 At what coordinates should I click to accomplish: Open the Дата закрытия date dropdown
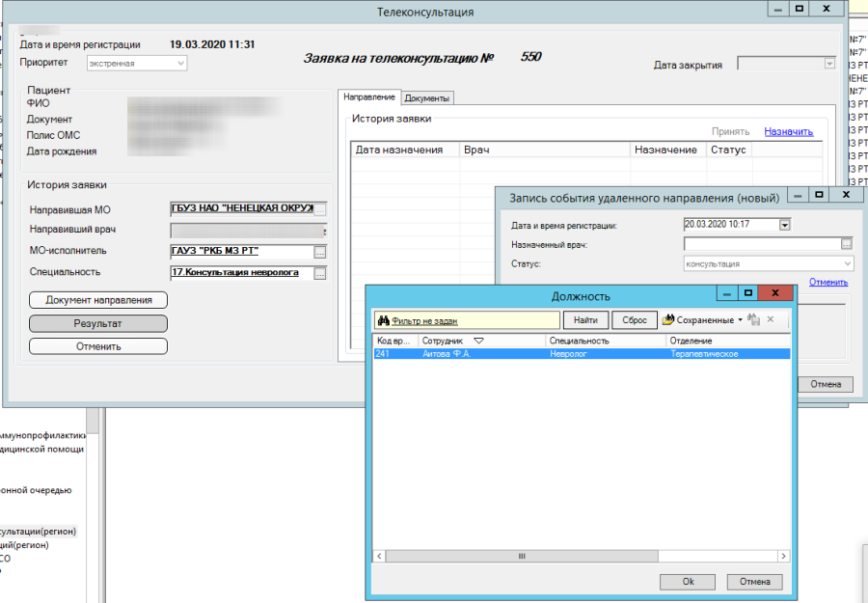coord(828,64)
